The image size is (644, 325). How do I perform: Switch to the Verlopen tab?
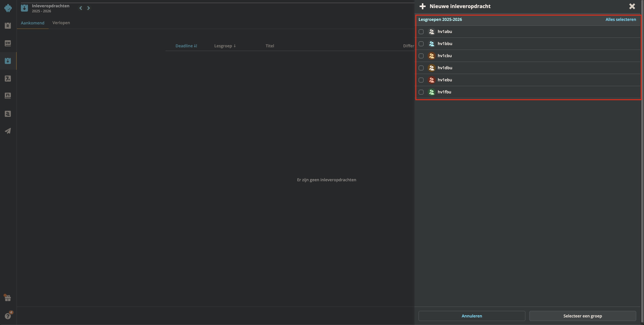point(61,23)
